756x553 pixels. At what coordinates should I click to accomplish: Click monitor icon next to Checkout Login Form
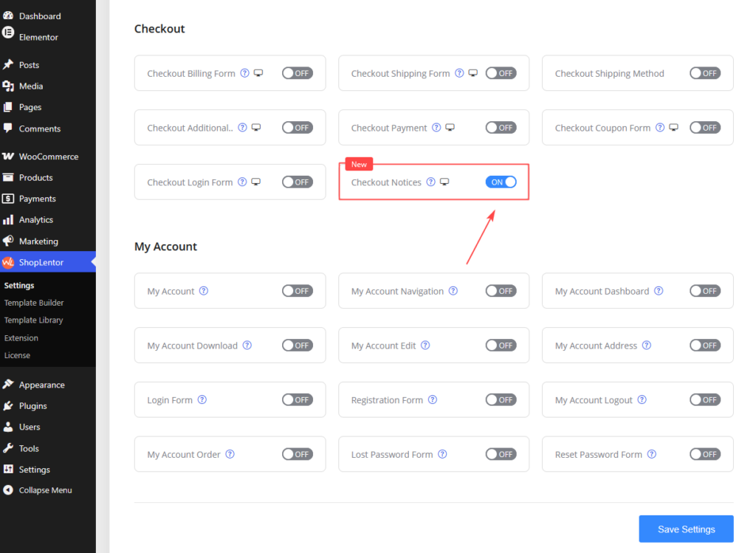256,182
